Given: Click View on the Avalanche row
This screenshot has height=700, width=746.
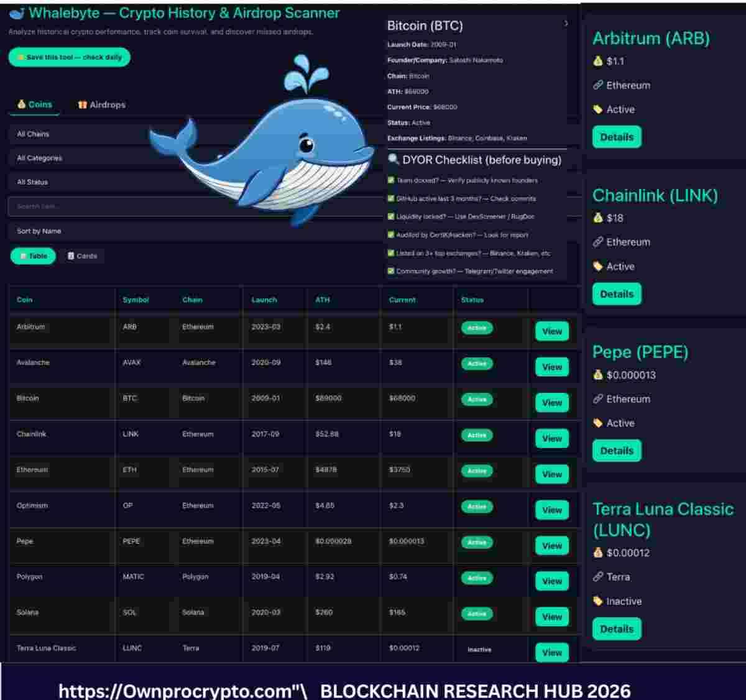Looking at the screenshot, I should 552,367.
